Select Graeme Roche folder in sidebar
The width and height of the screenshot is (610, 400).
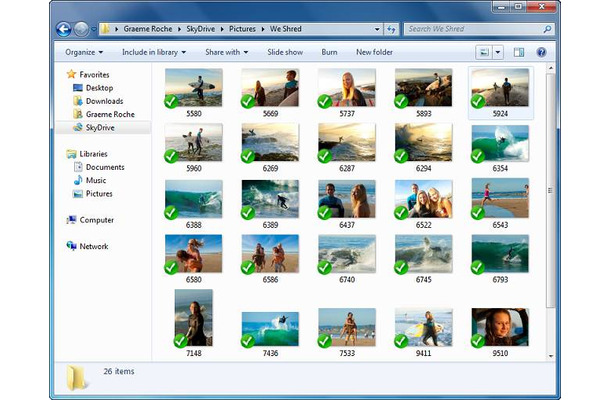coord(110,114)
